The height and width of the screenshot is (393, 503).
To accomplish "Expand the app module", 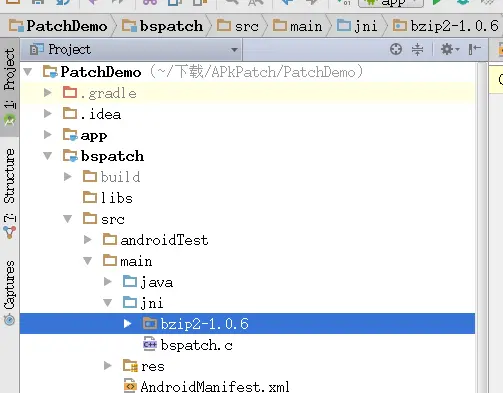I will [x=48, y=135].
